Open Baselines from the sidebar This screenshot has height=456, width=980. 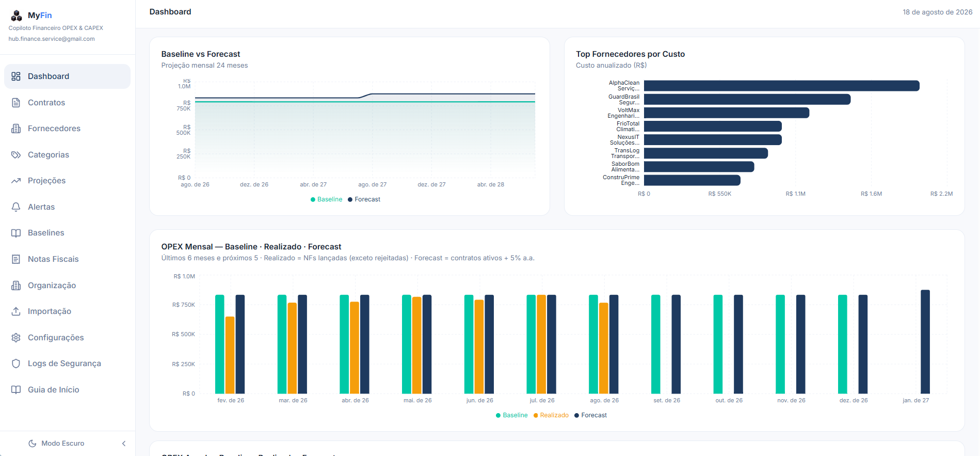coord(67,233)
